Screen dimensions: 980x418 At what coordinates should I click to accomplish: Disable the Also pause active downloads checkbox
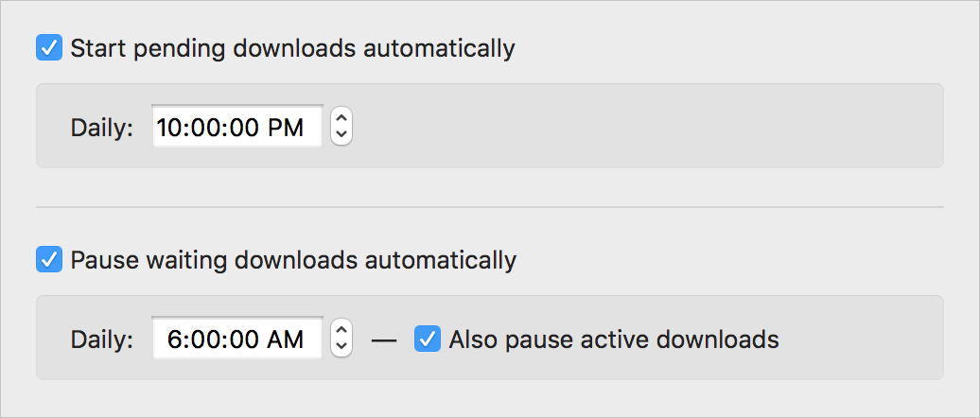point(428,339)
